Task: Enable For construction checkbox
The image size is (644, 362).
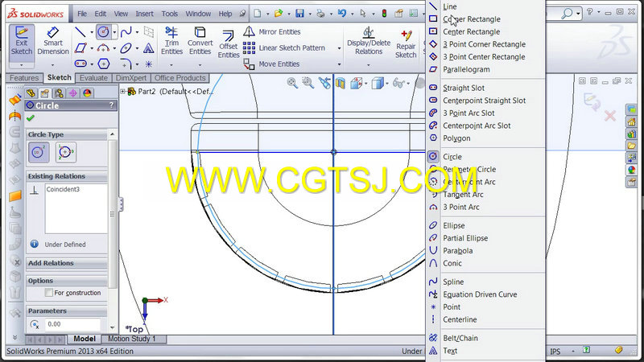Action: point(49,293)
